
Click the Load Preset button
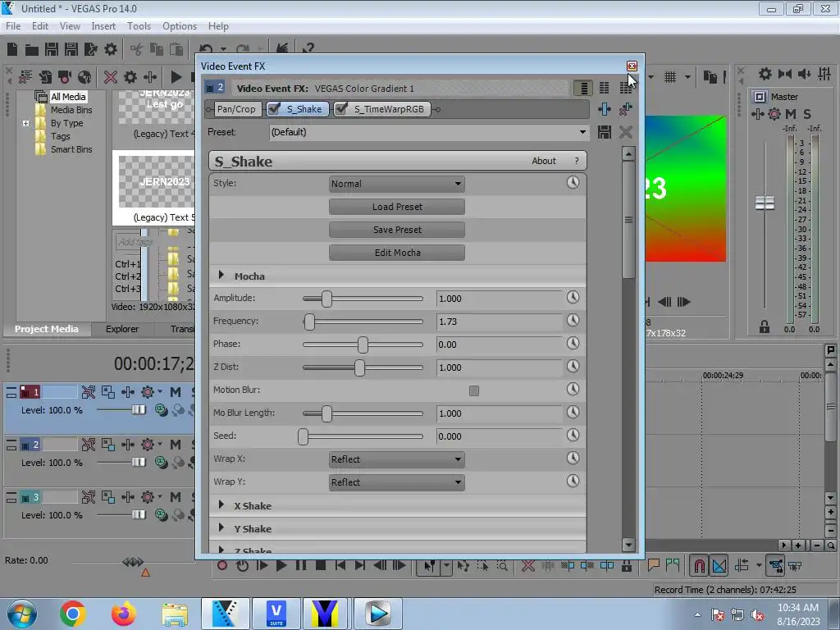tap(397, 207)
